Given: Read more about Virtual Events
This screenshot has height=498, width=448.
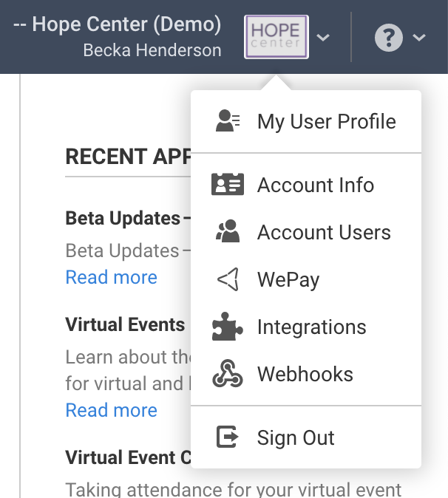Looking at the screenshot, I should [x=112, y=410].
